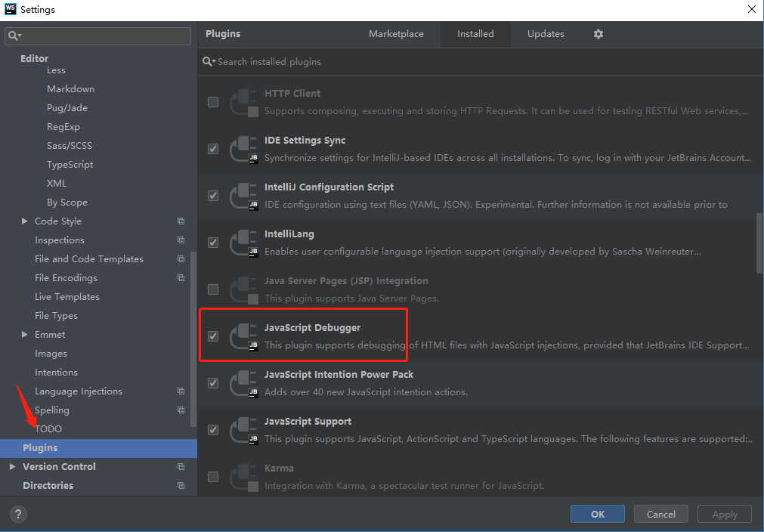Open the Editor settings category
764x532 pixels.
[x=34, y=58]
